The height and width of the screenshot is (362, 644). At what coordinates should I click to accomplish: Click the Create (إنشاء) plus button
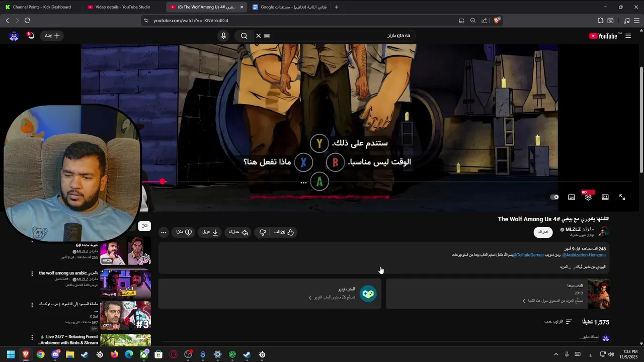tap(52, 36)
